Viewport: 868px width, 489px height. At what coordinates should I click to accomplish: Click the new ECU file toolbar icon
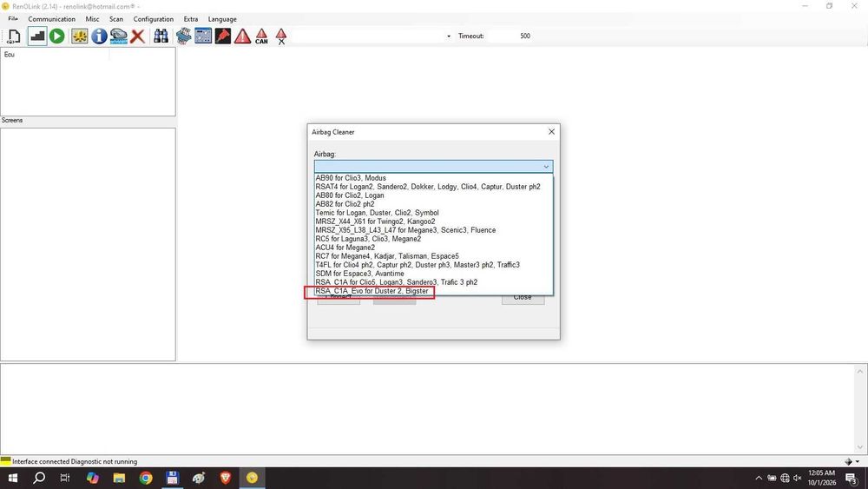pyautogui.click(x=13, y=36)
